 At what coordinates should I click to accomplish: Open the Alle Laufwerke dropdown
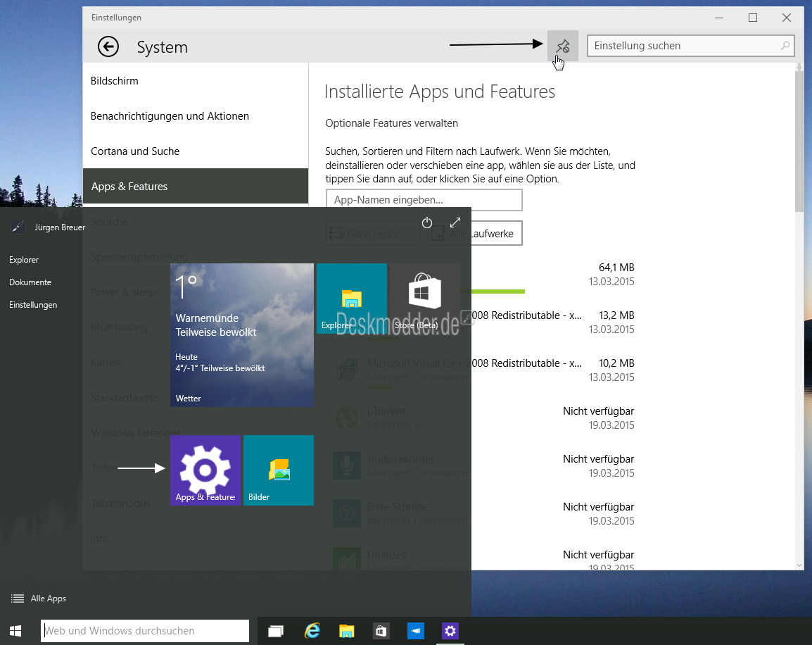[475, 233]
